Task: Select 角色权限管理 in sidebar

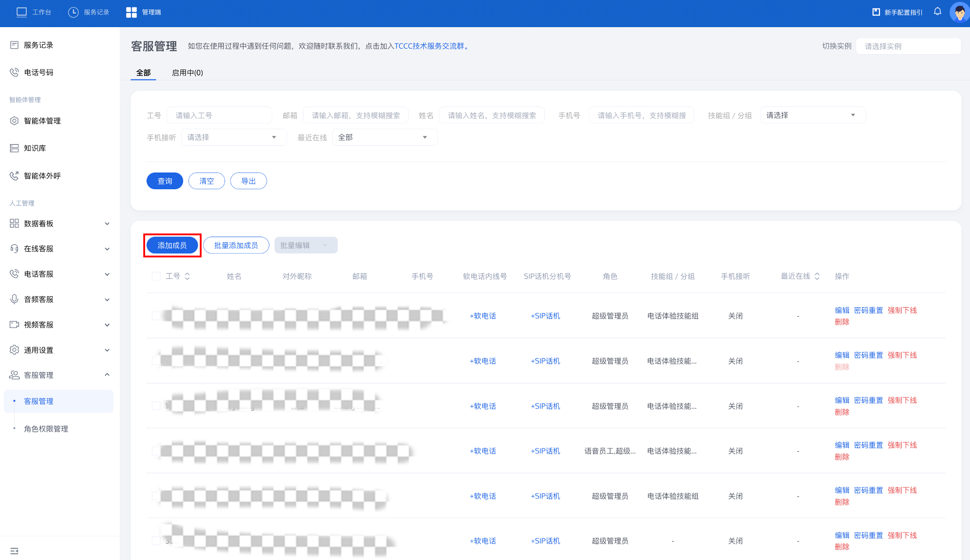Action: coord(46,429)
